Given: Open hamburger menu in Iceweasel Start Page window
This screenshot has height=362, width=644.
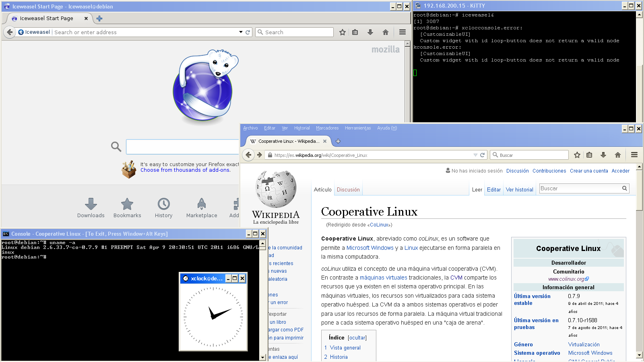Looking at the screenshot, I should [402, 32].
